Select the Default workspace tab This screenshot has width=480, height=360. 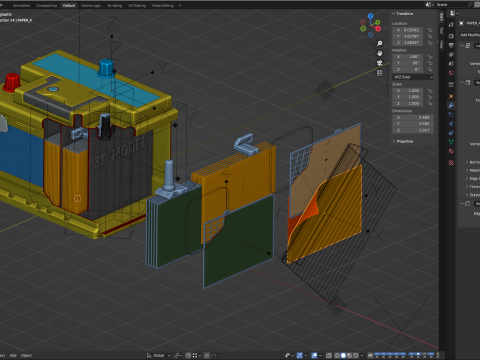(x=69, y=5)
